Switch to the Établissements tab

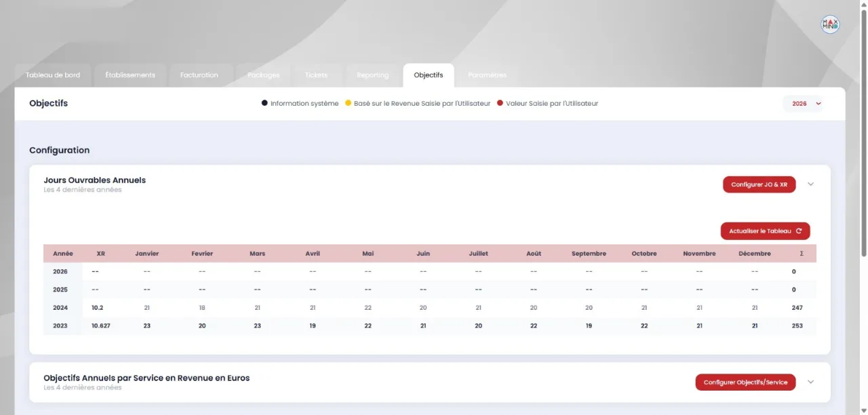coord(130,75)
